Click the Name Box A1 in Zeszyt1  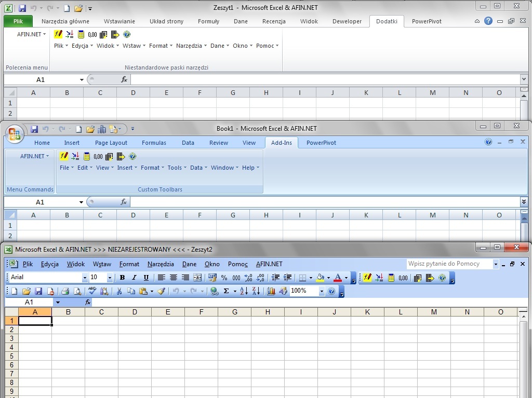[x=41, y=80]
